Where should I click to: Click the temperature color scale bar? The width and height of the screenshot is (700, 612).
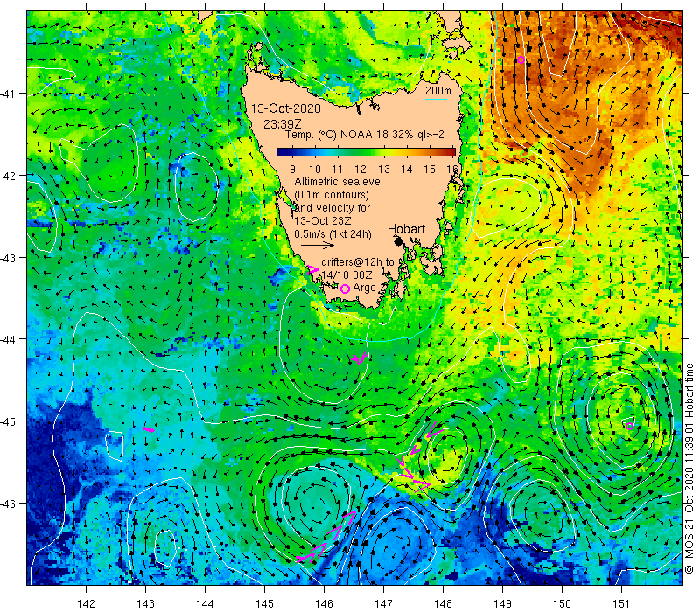click(366, 152)
